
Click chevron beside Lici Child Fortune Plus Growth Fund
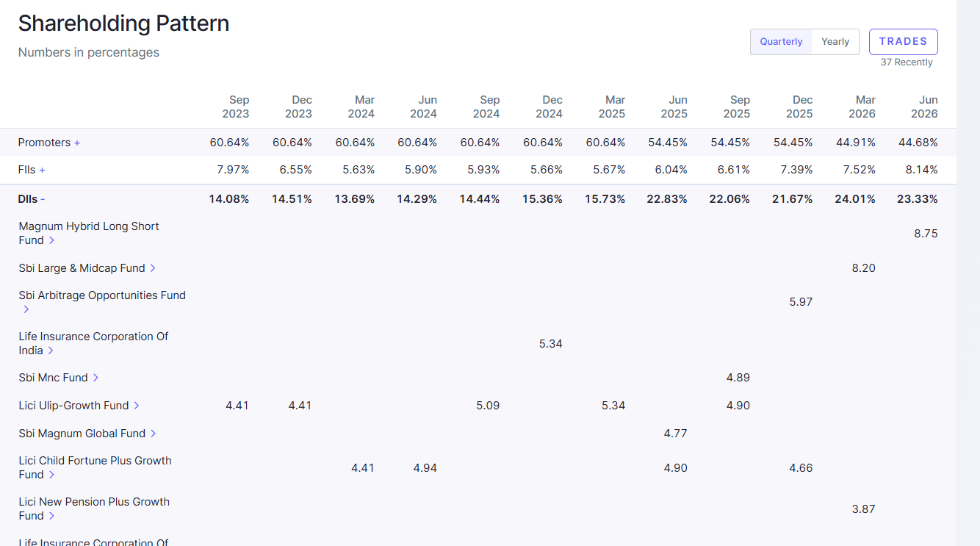coord(51,475)
